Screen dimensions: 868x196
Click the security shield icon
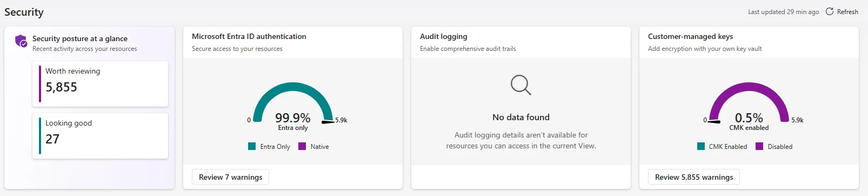tap(21, 41)
